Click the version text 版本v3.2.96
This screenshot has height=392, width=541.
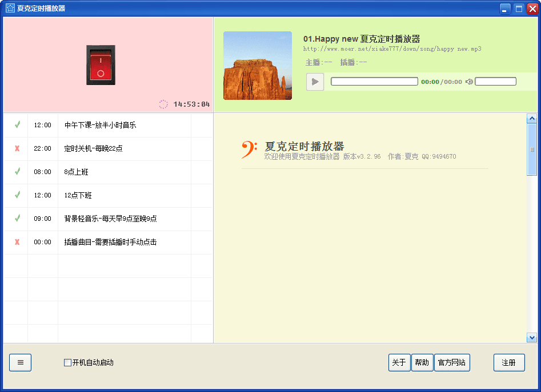pyautogui.click(x=362, y=157)
